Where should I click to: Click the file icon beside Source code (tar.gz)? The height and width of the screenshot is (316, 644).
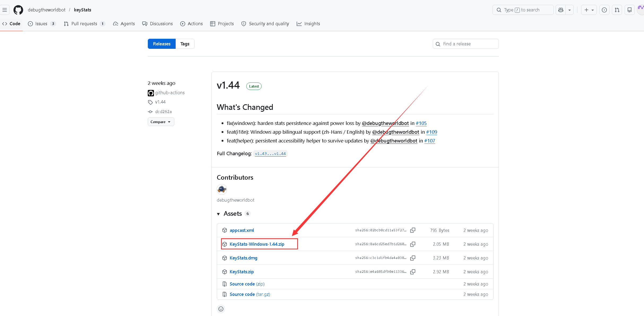[225, 294]
